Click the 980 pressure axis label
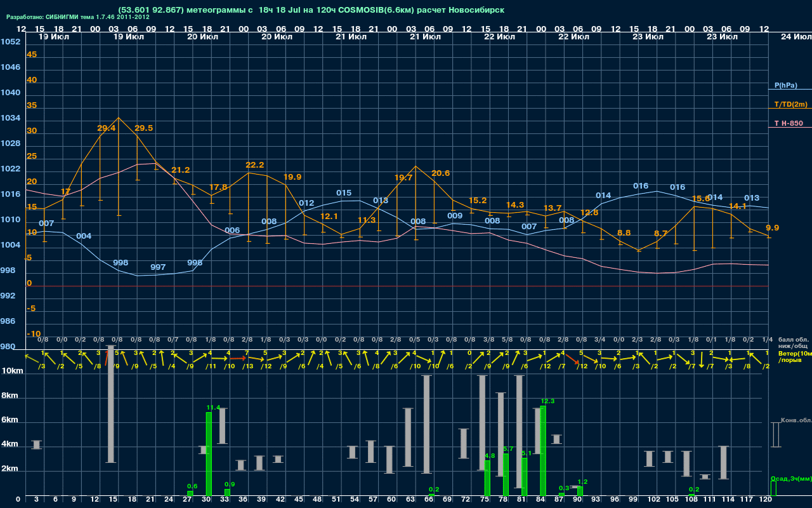Screen dimensions: 812x508 click(x=8, y=347)
